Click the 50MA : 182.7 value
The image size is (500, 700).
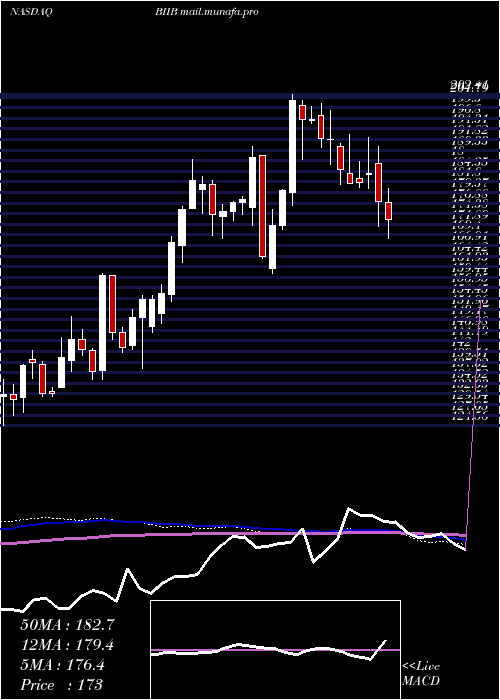point(68,625)
